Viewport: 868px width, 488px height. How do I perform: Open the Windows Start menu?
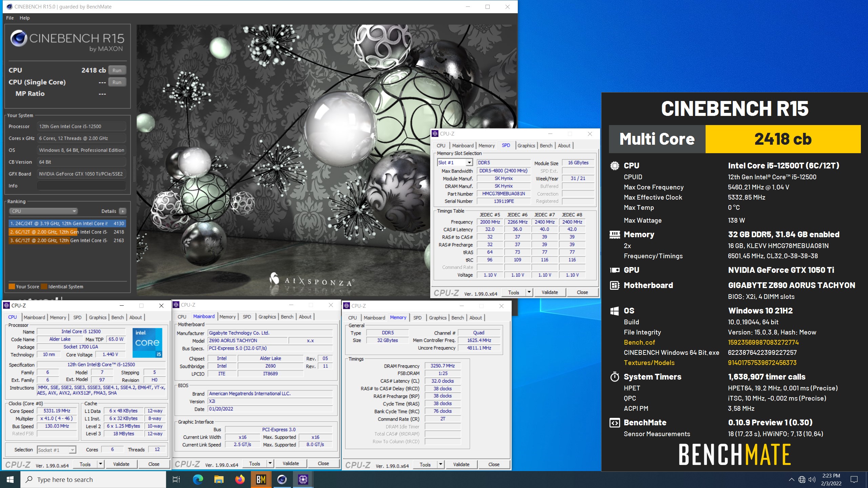[10, 480]
